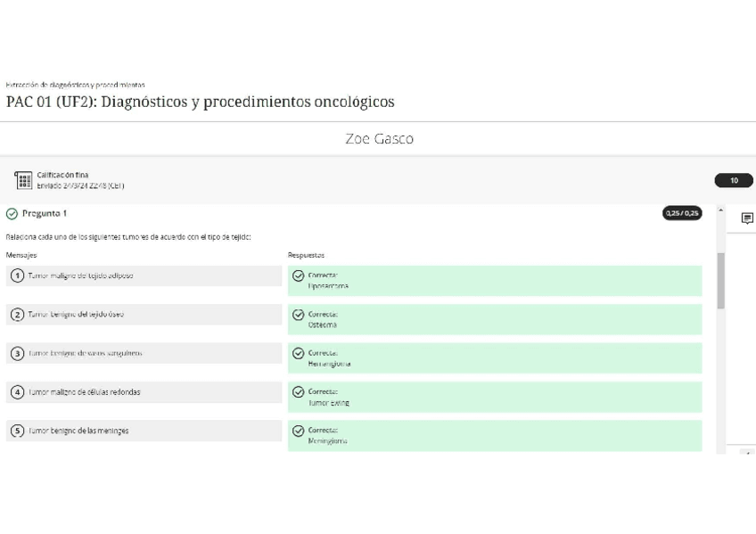Click the checkmark beside the Hemangioma answer
Image resolution: width=756 pixels, height=534 pixels.
(x=299, y=353)
